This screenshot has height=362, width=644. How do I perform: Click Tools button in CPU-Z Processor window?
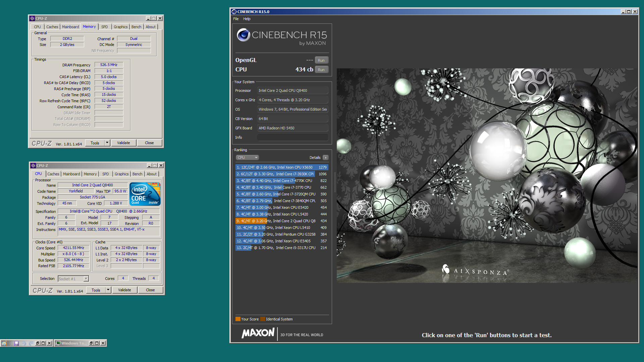96,290
